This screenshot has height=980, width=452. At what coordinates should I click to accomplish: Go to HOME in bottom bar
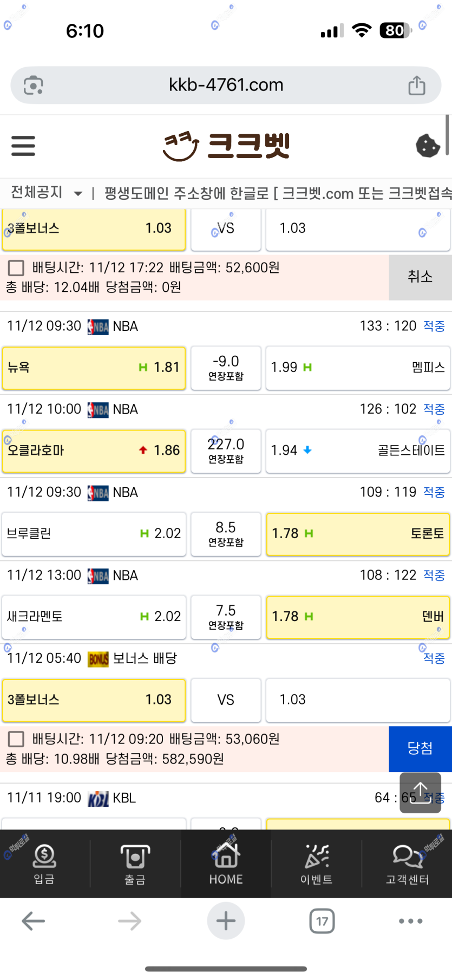click(x=226, y=864)
